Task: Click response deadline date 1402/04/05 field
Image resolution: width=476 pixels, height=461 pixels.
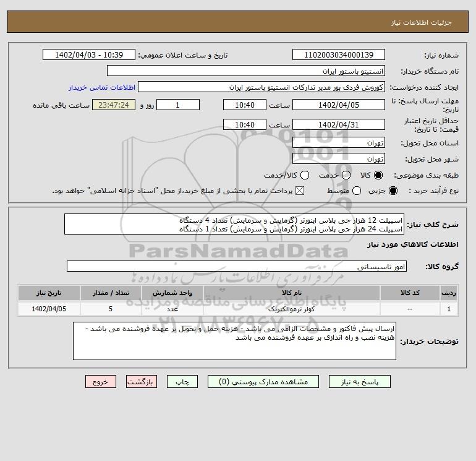Action: point(339,105)
